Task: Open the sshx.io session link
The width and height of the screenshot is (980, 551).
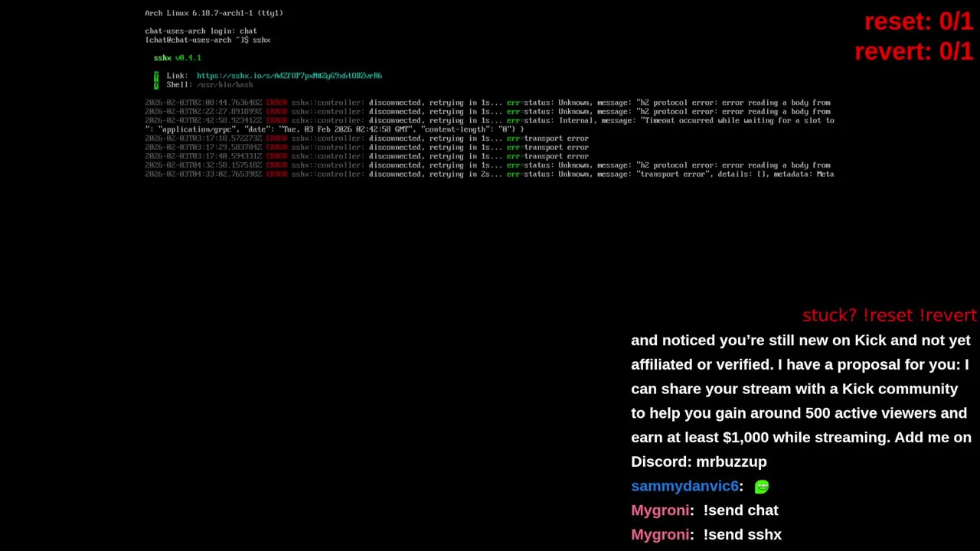Action: tap(289, 76)
